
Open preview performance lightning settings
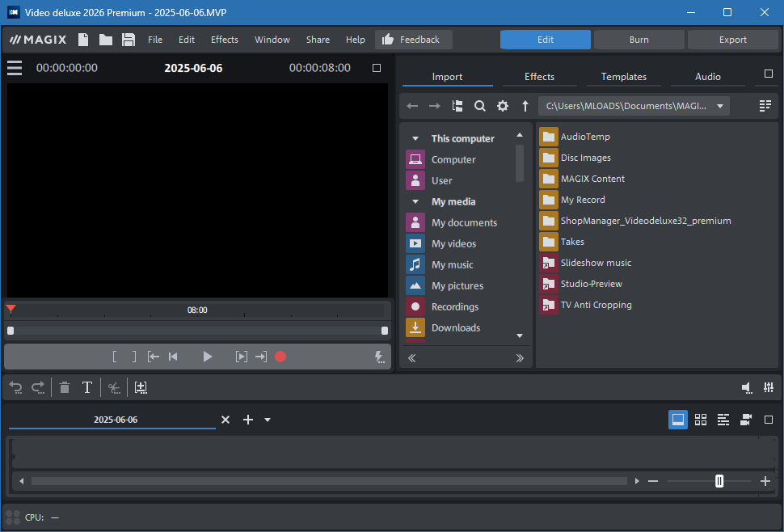pyautogui.click(x=380, y=357)
